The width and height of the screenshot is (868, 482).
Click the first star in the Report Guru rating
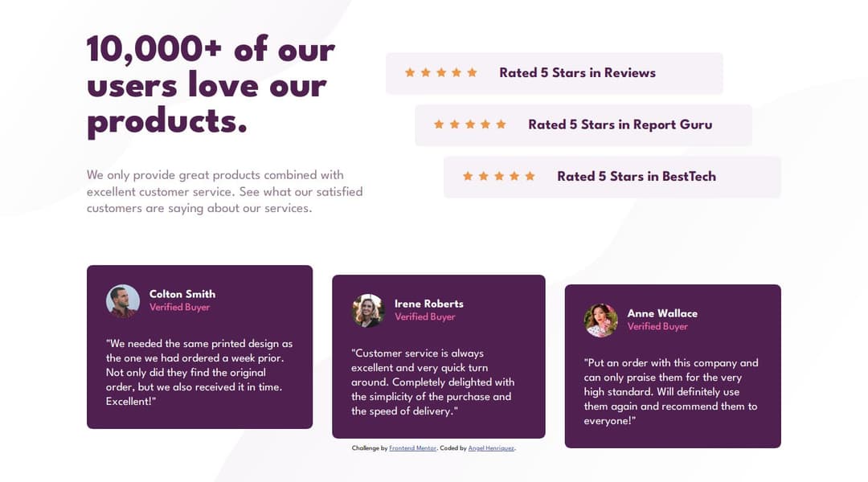pos(439,125)
